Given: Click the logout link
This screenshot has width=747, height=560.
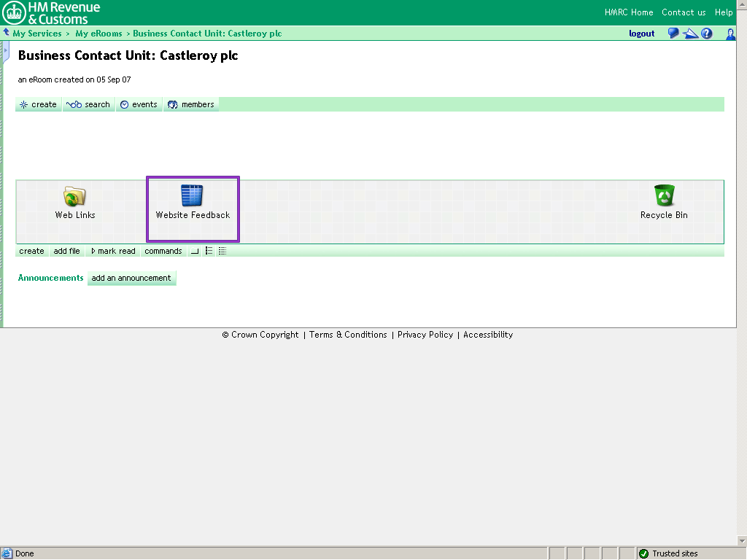Looking at the screenshot, I should coord(641,34).
